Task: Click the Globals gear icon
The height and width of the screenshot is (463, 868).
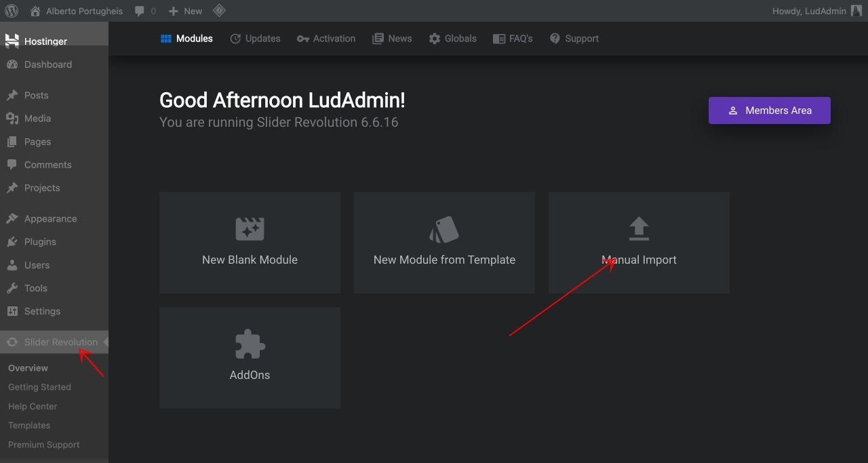Action: tap(435, 39)
